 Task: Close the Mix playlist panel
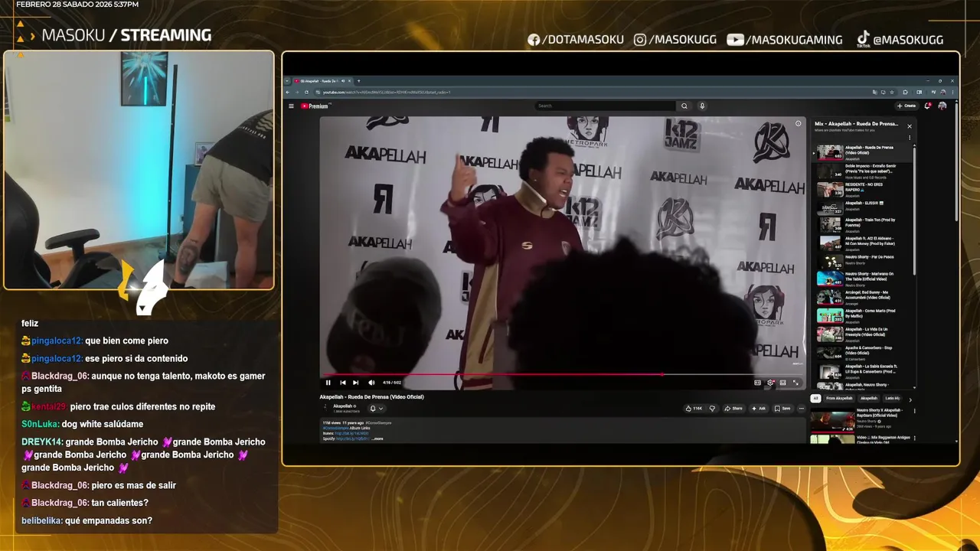pos(910,126)
